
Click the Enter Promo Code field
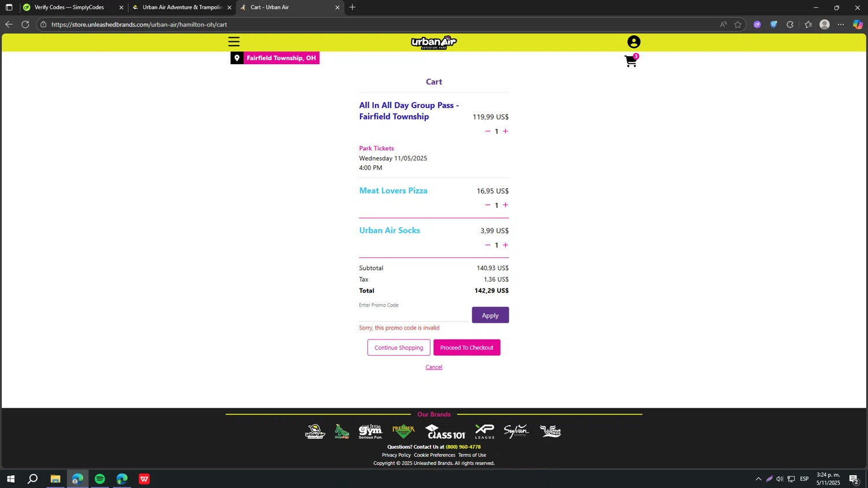[x=413, y=315]
